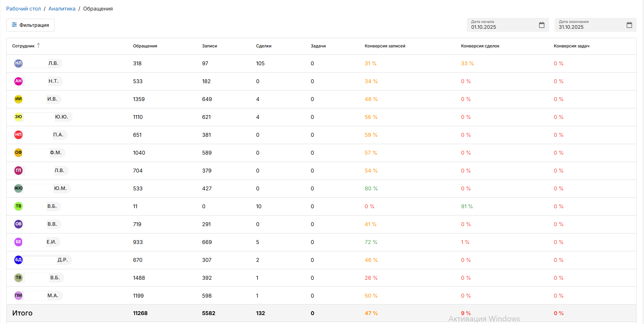Click the Дата окончания date input
Screen dimensions: 644x324
[589, 25]
